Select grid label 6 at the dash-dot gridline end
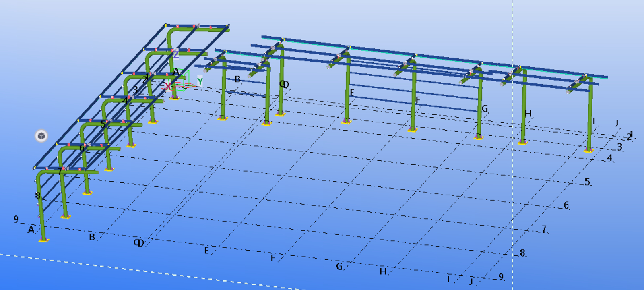The height and width of the screenshot is (290, 644). (x=566, y=206)
